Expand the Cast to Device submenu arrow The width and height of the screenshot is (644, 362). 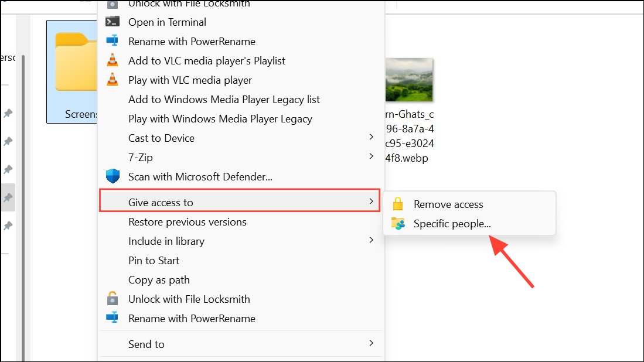pyautogui.click(x=371, y=137)
